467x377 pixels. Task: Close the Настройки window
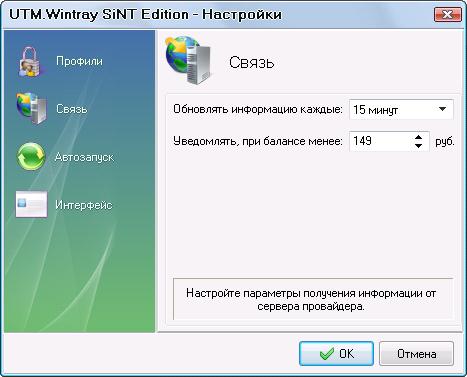pyautogui.click(x=448, y=14)
